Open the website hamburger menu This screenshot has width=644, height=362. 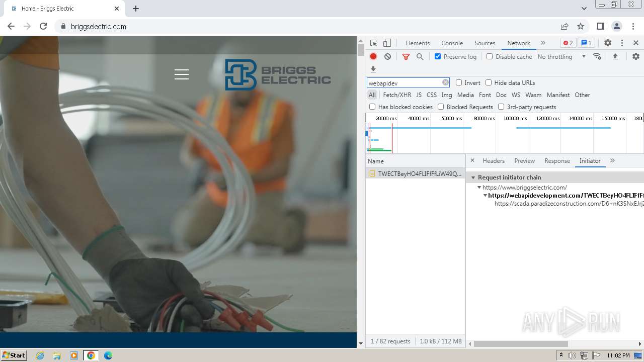click(x=182, y=74)
